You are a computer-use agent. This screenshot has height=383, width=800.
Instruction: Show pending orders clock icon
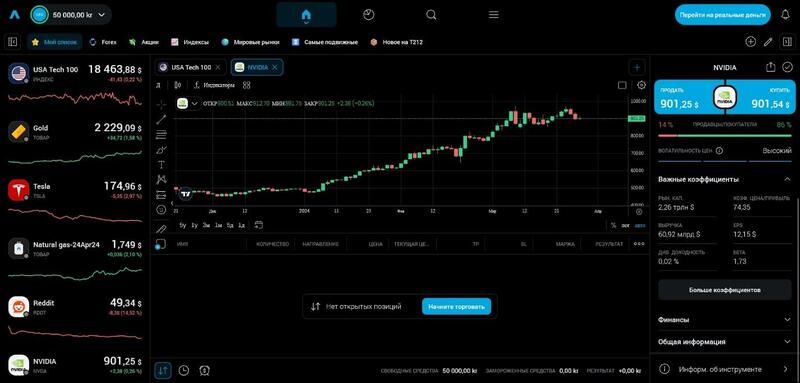tap(184, 371)
